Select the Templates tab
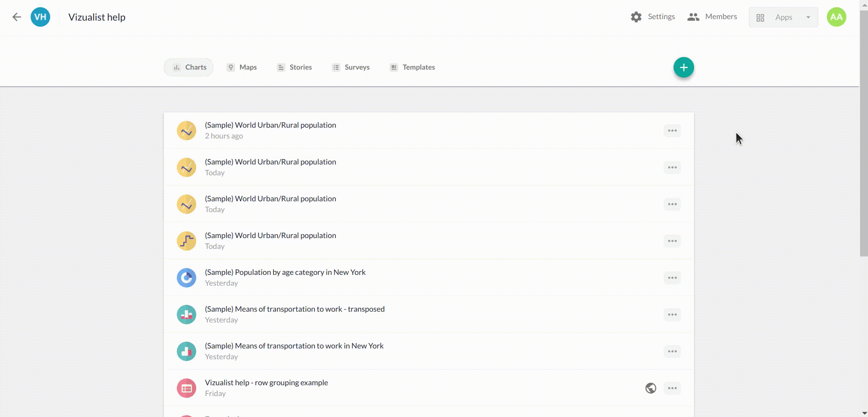This screenshot has width=868, height=417. (412, 67)
